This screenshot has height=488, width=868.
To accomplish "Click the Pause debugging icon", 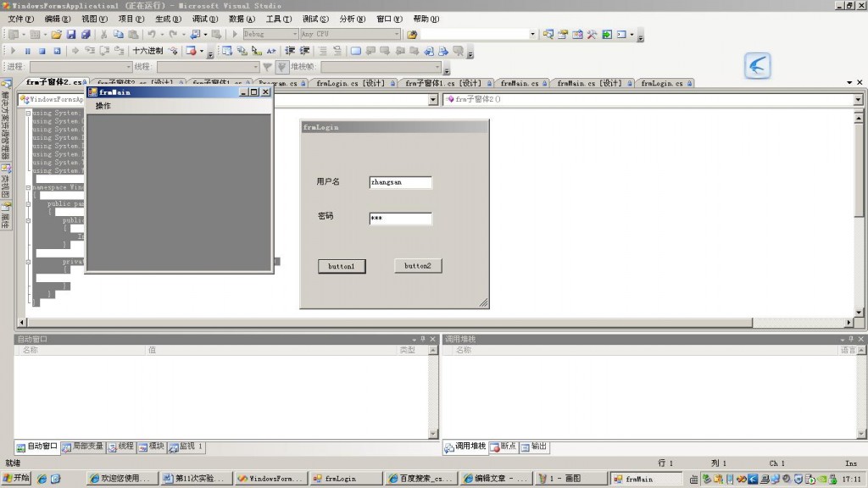I will (27, 51).
